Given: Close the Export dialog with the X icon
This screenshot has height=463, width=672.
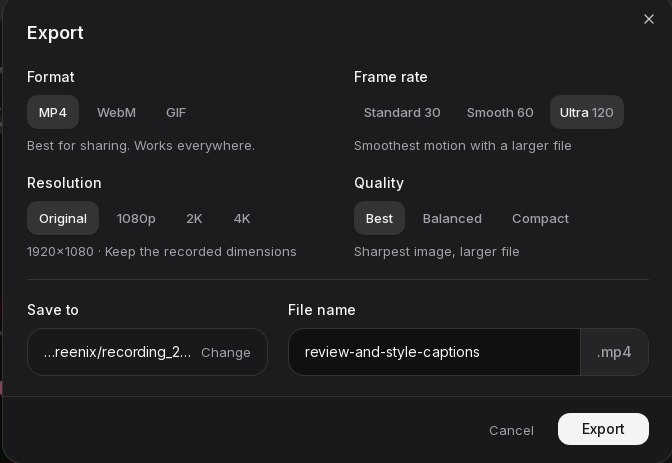Looking at the screenshot, I should pyautogui.click(x=648, y=19).
